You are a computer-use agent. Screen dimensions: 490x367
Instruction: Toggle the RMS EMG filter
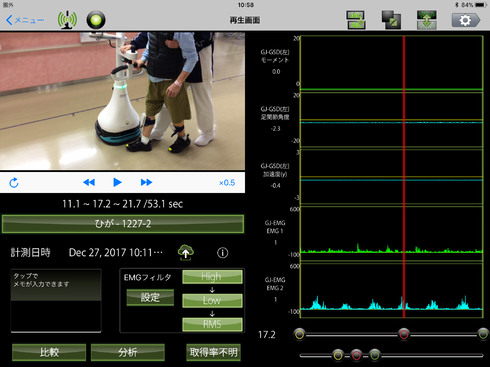[212, 324]
